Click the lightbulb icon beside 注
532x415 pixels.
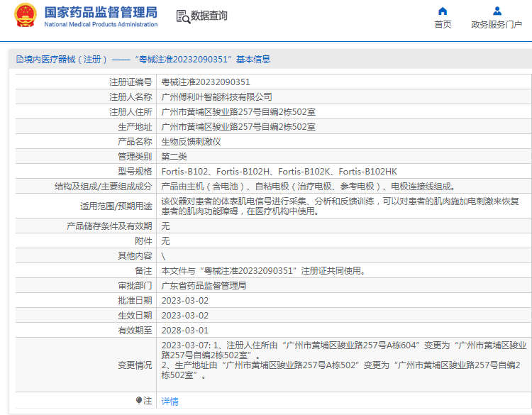138,401
